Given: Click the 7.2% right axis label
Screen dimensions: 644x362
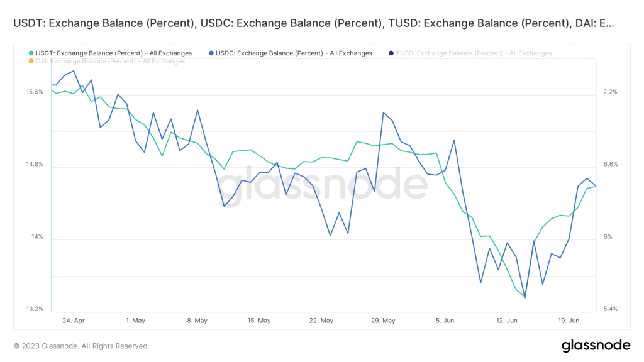Looking at the screenshot, I should coord(610,92).
